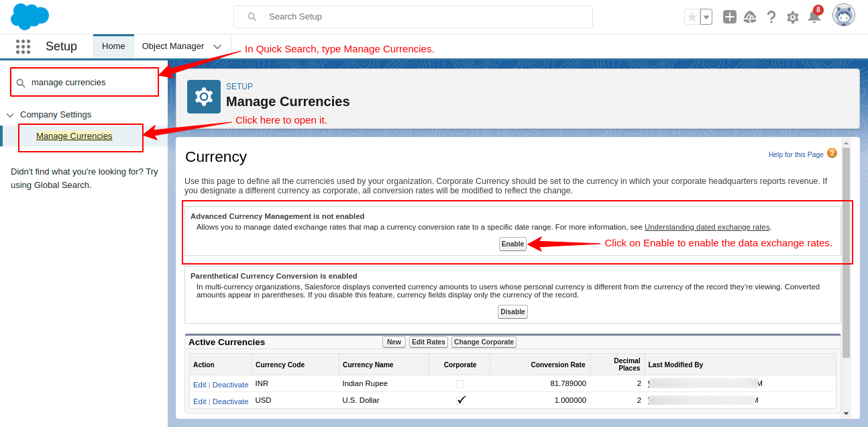
Task: Open the App Launcher grid icon
Action: [23, 46]
